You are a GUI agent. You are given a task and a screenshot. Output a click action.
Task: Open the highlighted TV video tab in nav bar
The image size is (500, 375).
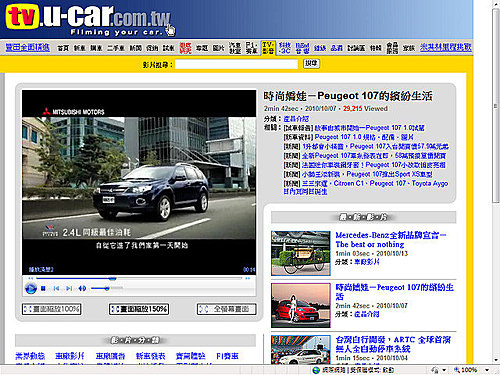pos(268,48)
